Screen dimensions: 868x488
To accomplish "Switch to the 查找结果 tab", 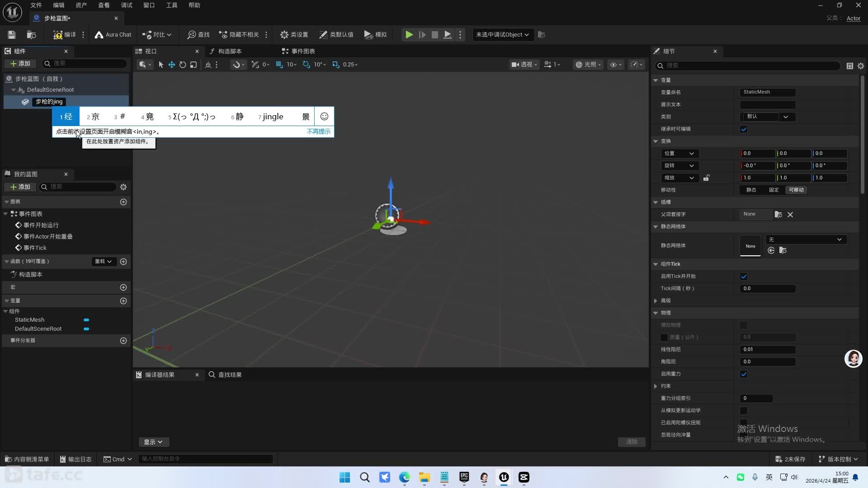I will [225, 375].
